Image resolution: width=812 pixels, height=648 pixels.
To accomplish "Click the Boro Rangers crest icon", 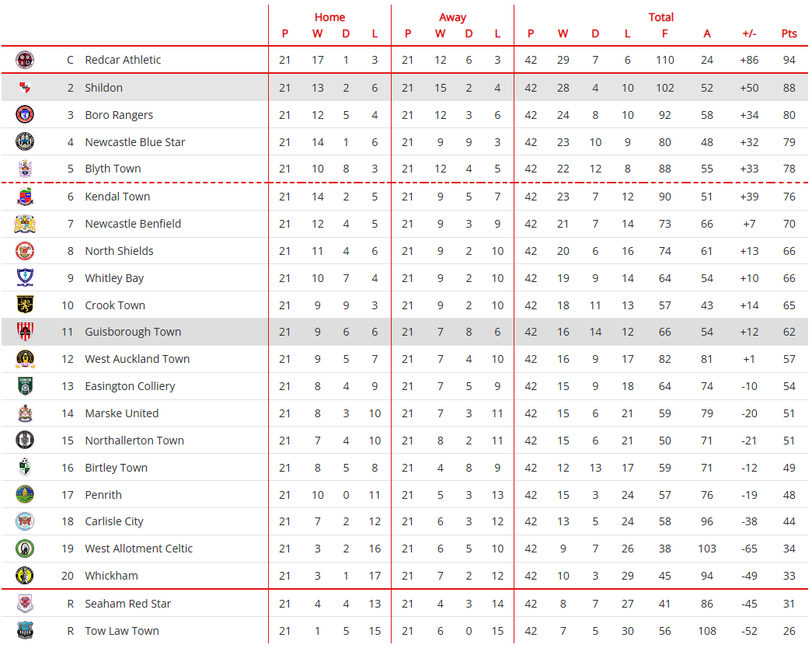I will coord(25,115).
